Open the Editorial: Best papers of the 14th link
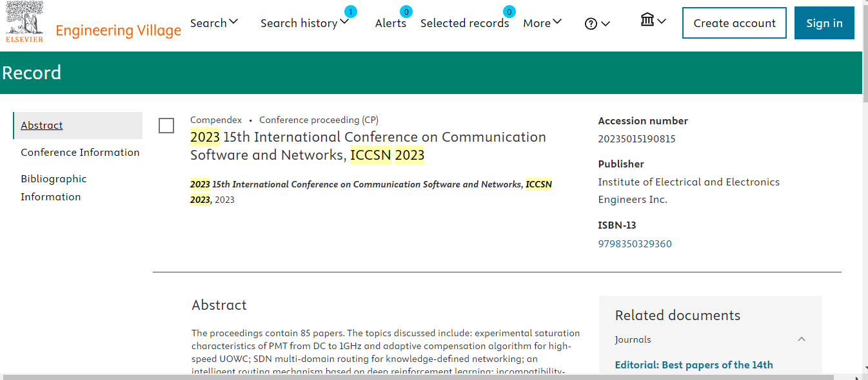Screen dimensions: 868x380 coord(694,365)
